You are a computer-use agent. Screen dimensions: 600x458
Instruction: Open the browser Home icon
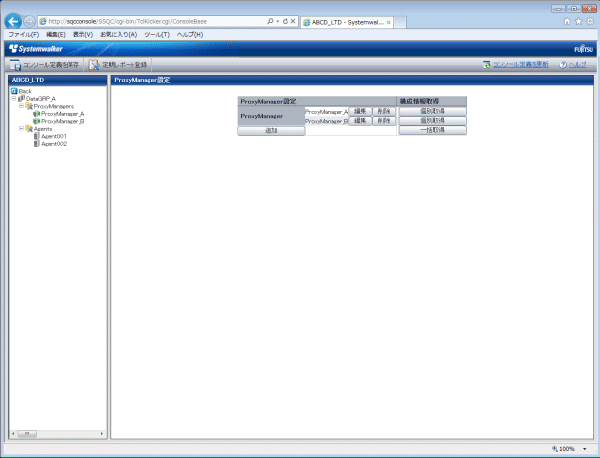coord(567,21)
